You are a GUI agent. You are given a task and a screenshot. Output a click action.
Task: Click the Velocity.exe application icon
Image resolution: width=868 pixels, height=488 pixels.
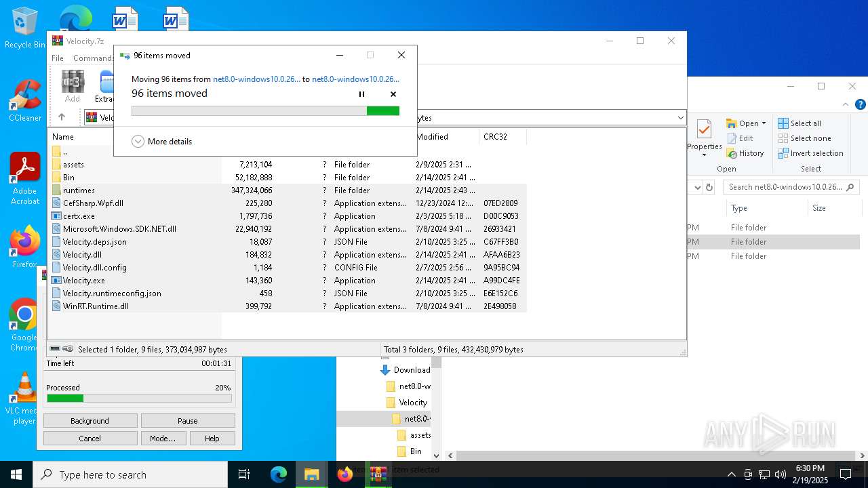[57, 281]
